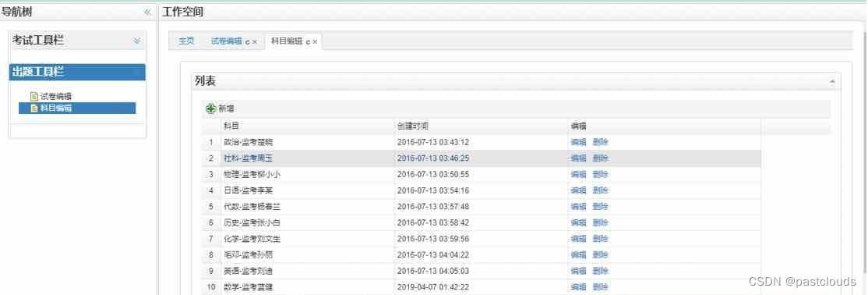Select the 物理 subject name cell
The width and height of the screenshot is (868, 295).
pyautogui.click(x=252, y=174)
